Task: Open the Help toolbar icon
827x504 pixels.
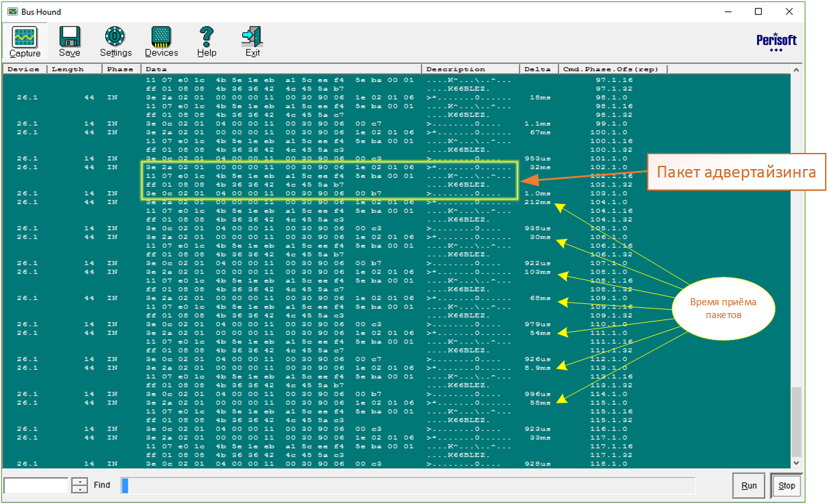Action: [x=207, y=43]
